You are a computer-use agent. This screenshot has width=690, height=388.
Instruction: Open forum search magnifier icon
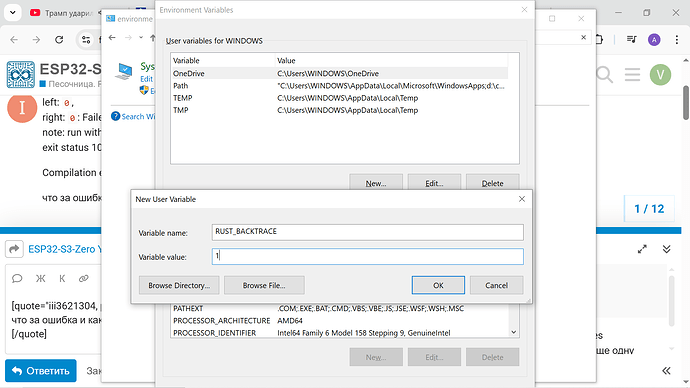(x=604, y=75)
